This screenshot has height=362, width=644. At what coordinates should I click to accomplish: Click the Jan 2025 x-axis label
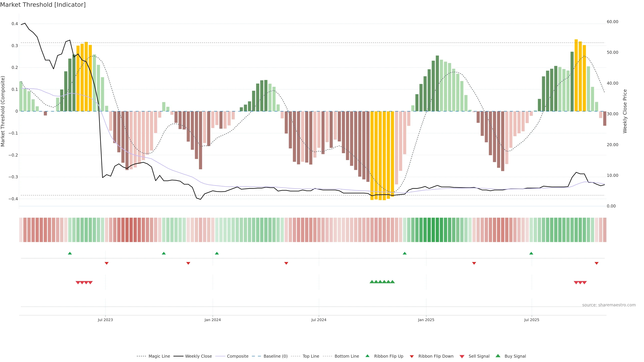click(426, 320)
